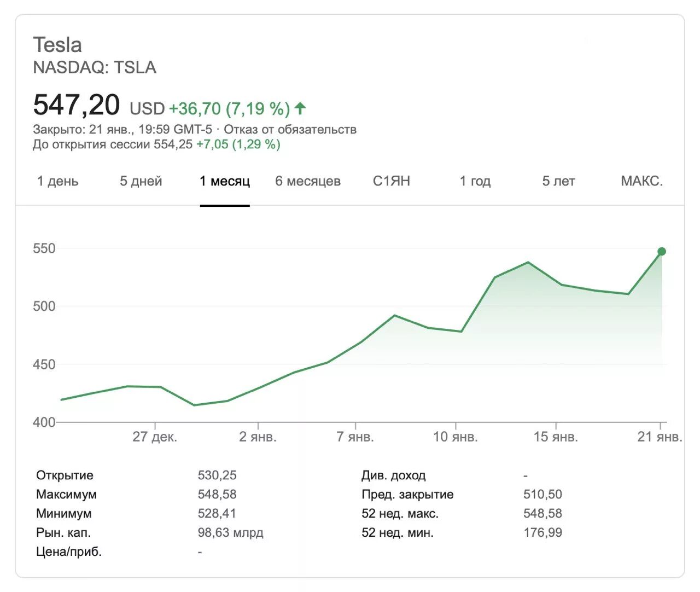Click market cap '98,63 млрд'
This screenshot has height=592, width=700.
[x=231, y=532]
